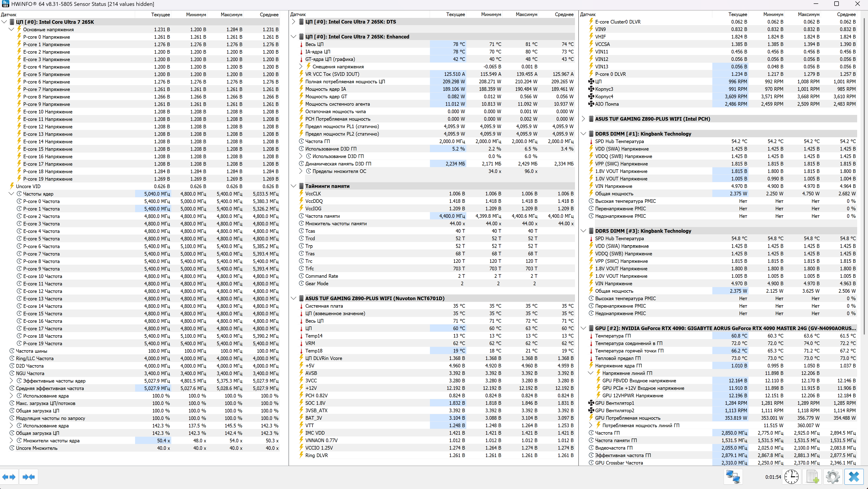
Task: Open sensor settings gear icon
Action: tap(833, 477)
